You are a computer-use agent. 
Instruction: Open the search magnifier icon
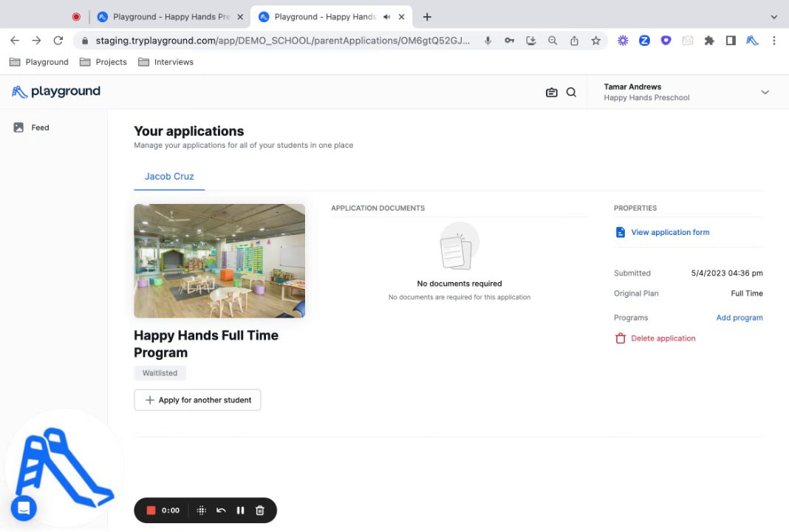tap(571, 92)
